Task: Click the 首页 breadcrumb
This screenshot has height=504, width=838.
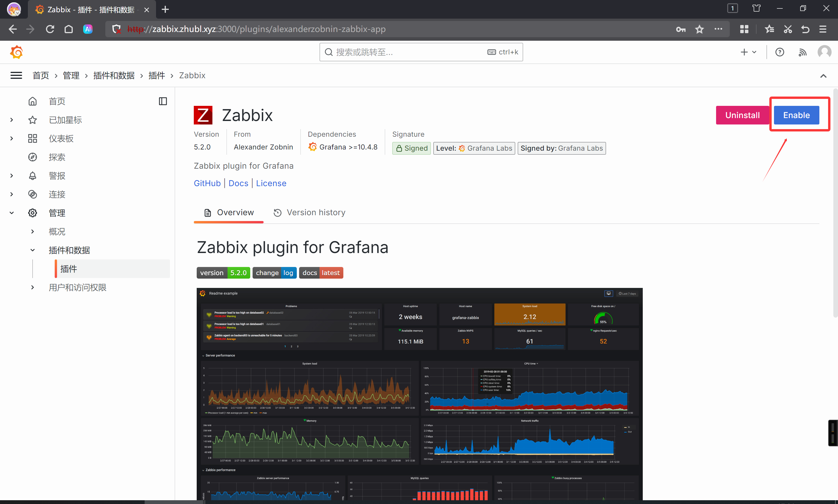Action: pyautogui.click(x=41, y=75)
